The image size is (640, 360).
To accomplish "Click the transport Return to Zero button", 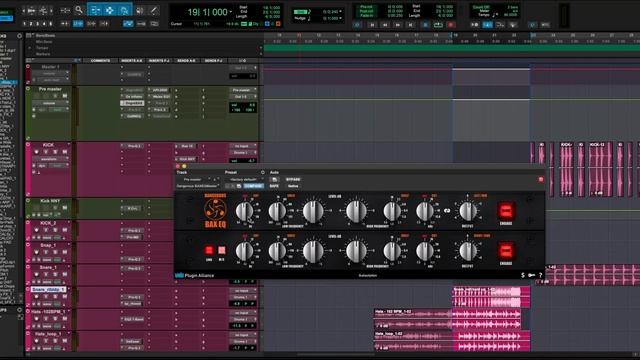I will tap(372, 25).
